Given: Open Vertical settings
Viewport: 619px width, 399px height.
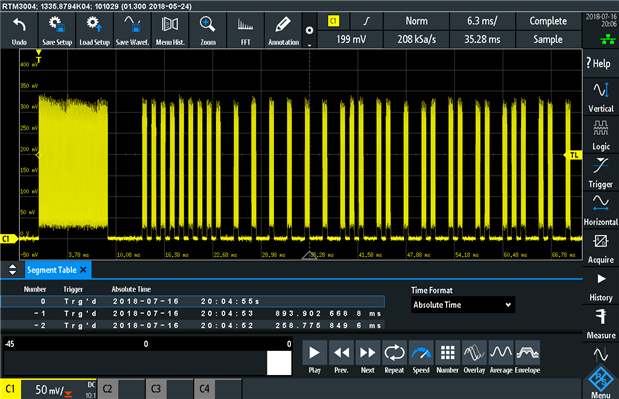Looking at the screenshot, I should tap(601, 97).
